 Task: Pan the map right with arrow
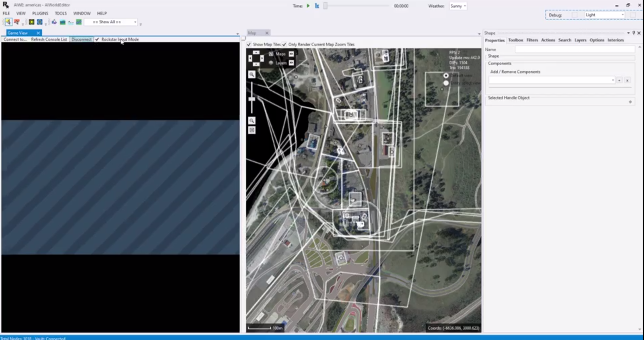click(262, 58)
